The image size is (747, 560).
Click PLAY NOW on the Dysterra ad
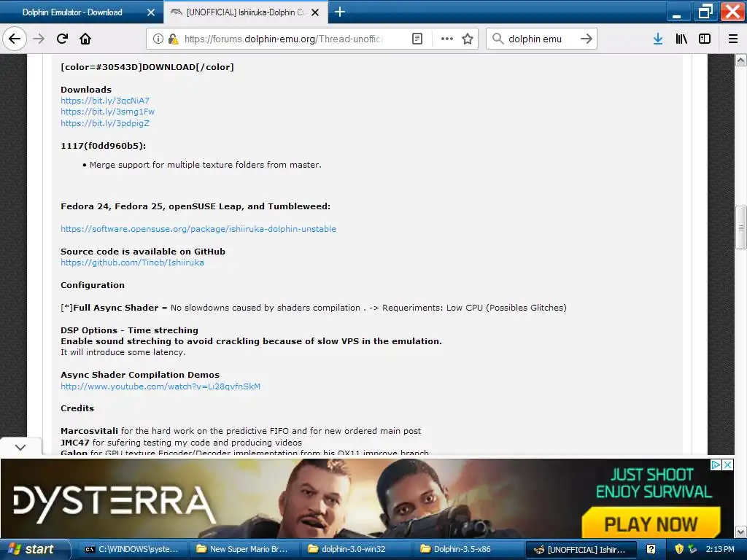(651, 524)
